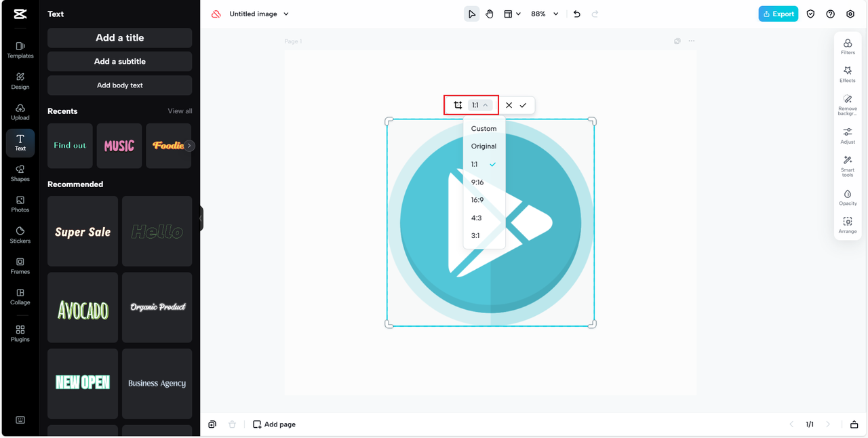Open the Stickers sidebar panel
The width and height of the screenshot is (868, 438).
(20, 235)
